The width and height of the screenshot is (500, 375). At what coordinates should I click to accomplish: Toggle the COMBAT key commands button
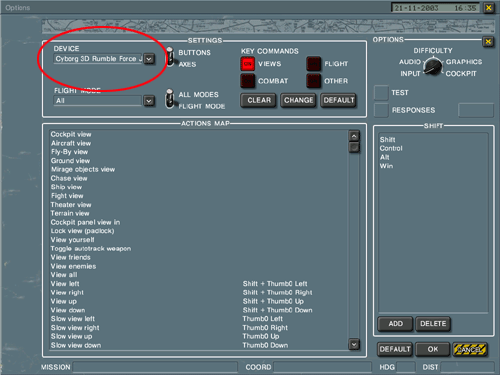(247, 81)
